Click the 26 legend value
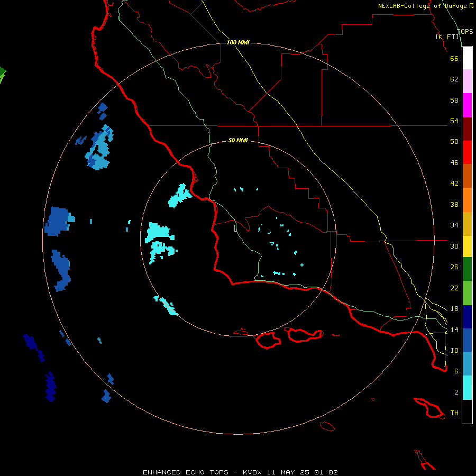This screenshot has width=476, height=476. 454,267
